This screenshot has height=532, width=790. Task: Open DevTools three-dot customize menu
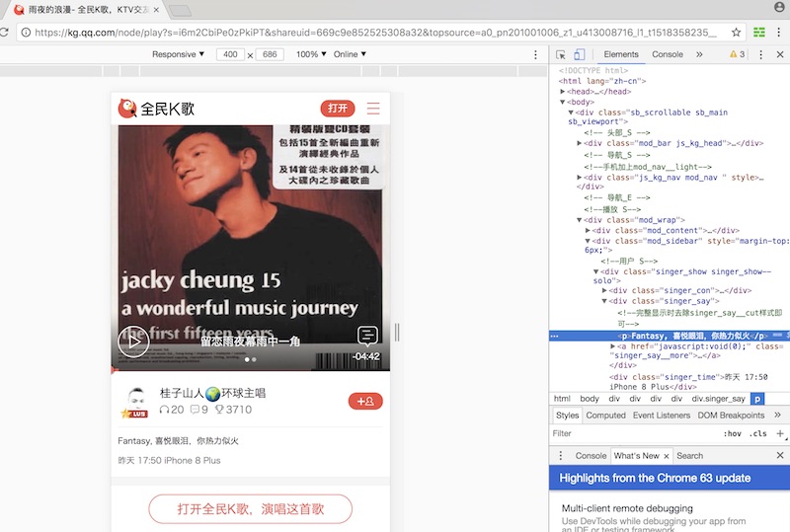pyautogui.click(x=759, y=55)
